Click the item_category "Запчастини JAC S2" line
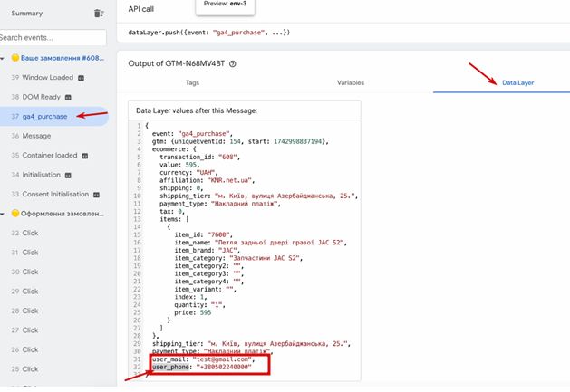 pyautogui.click(x=238, y=258)
